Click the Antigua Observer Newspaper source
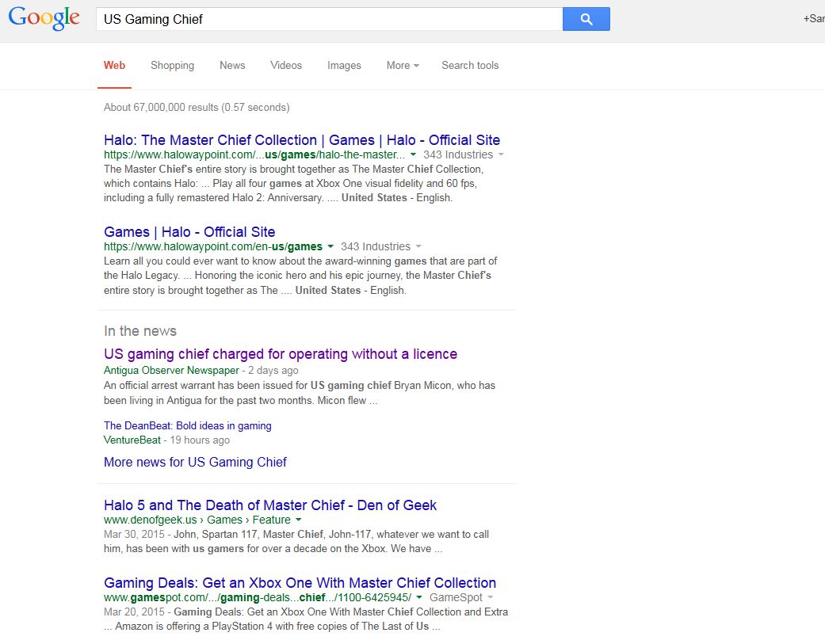Screen dimensions: 825x644 [171, 370]
